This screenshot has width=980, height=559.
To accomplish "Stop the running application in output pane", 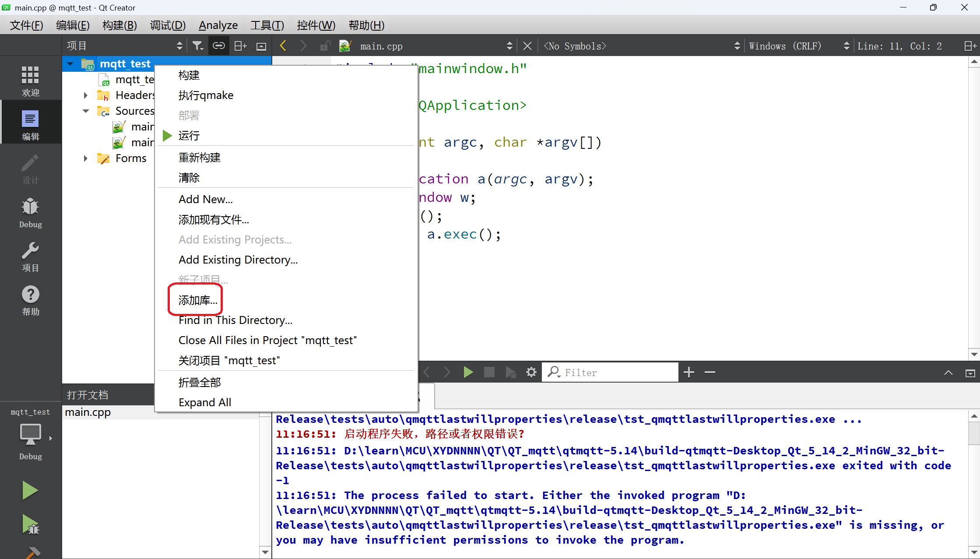I will 489,373.
